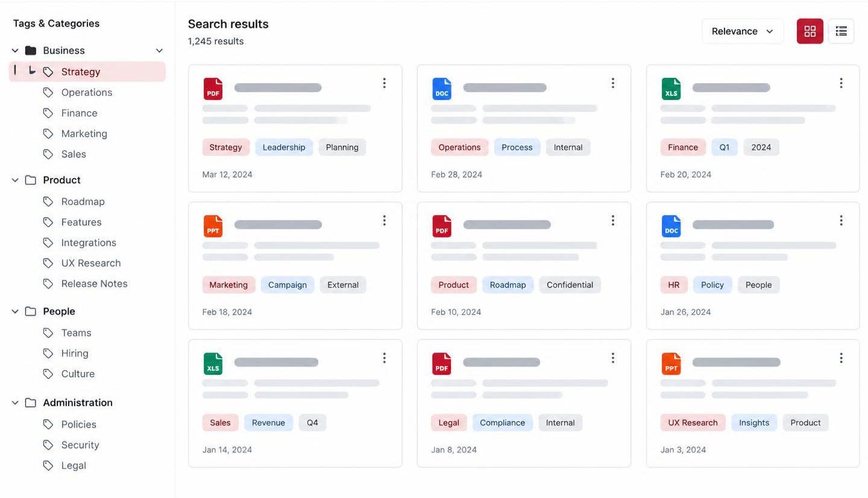
Task: Collapse the People category
Action: pyautogui.click(x=15, y=312)
